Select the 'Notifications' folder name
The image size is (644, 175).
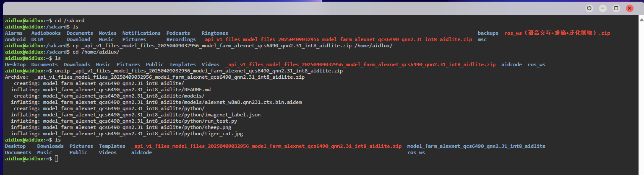(x=141, y=33)
